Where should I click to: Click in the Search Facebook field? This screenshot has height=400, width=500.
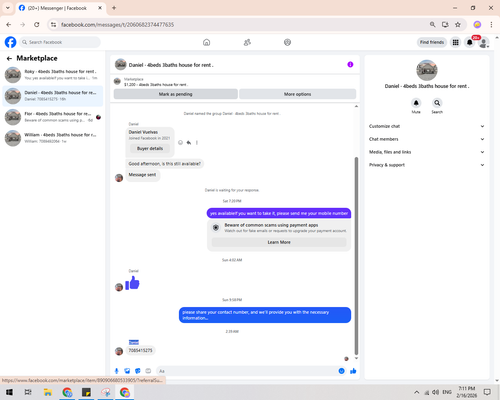[x=60, y=42]
